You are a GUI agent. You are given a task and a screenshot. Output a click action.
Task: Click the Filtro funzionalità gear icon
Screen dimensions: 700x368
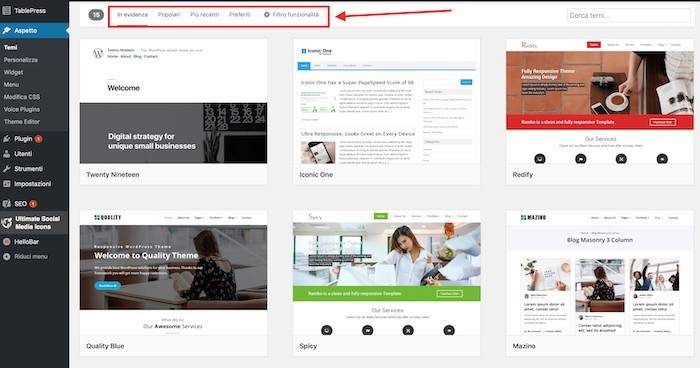(x=267, y=15)
